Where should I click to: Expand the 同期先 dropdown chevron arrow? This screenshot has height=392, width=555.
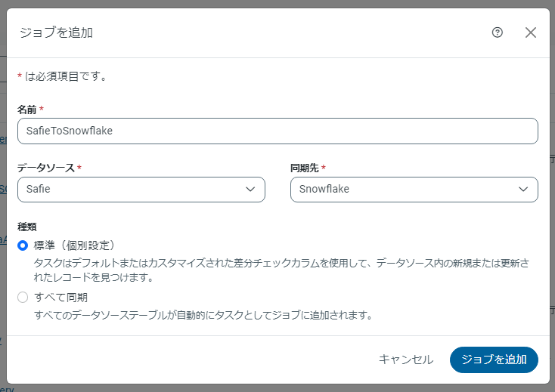pyautogui.click(x=523, y=190)
